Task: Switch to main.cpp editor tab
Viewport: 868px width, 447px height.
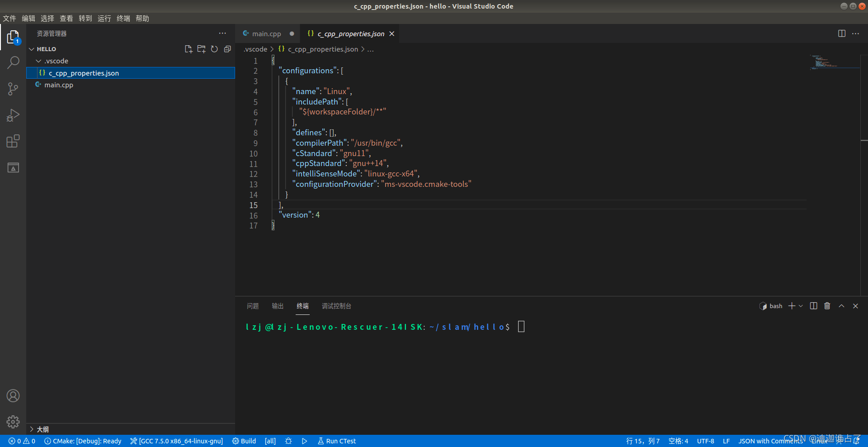Action: (x=267, y=33)
